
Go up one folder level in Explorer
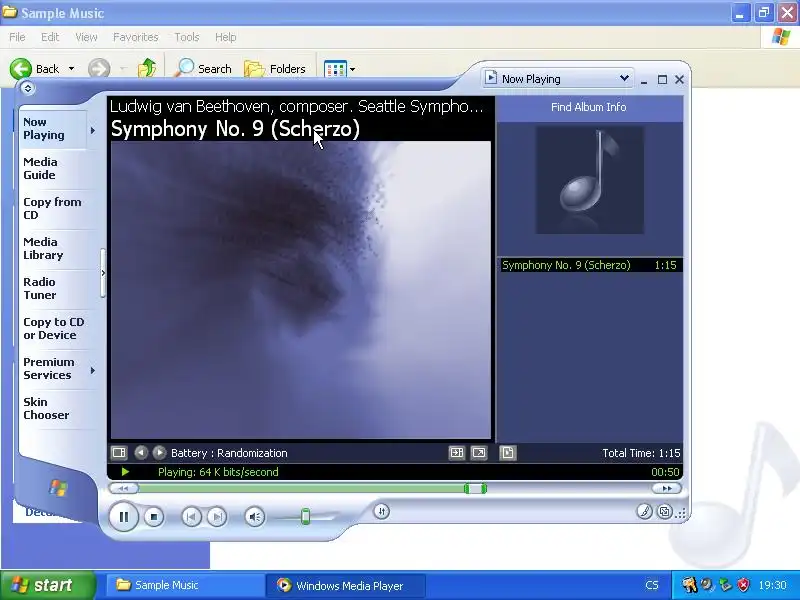[147, 68]
